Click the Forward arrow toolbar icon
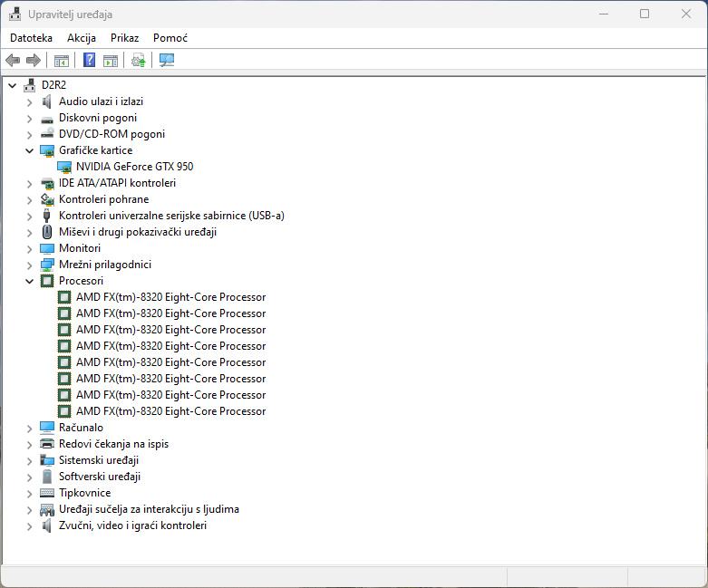The width and height of the screenshot is (708, 588). click(34, 60)
